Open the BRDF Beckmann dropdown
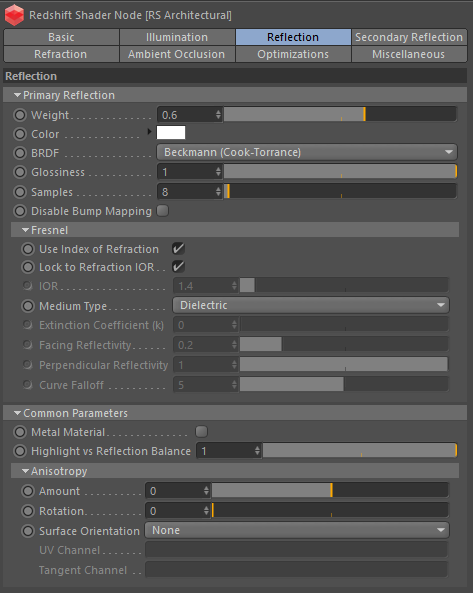The width and height of the screenshot is (473, 593). tap(307, 152)
